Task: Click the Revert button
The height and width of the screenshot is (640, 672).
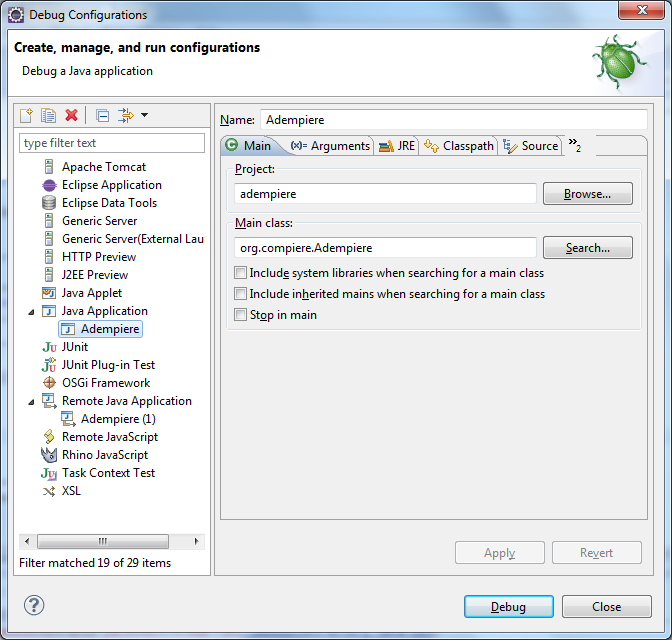Action: pyautogui.click(x=597, y=553)
